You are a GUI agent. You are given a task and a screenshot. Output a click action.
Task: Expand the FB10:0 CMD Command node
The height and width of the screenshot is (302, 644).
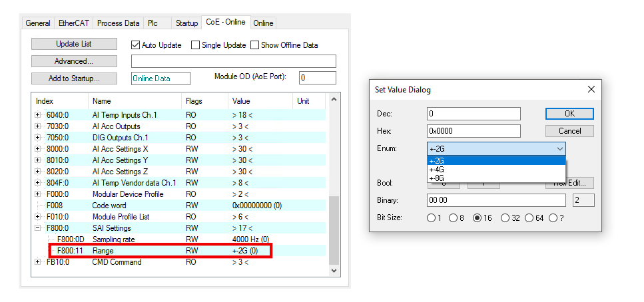tap(38, 262)
